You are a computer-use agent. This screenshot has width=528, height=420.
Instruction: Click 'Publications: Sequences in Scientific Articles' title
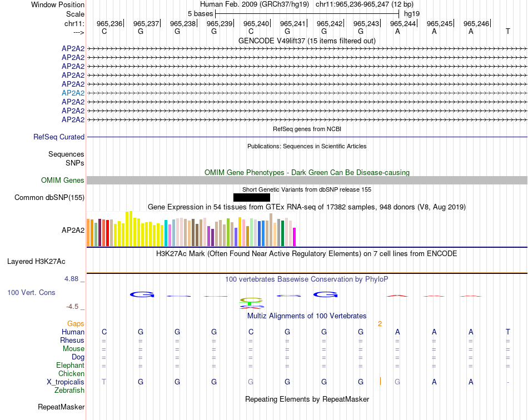click(307, 146)
